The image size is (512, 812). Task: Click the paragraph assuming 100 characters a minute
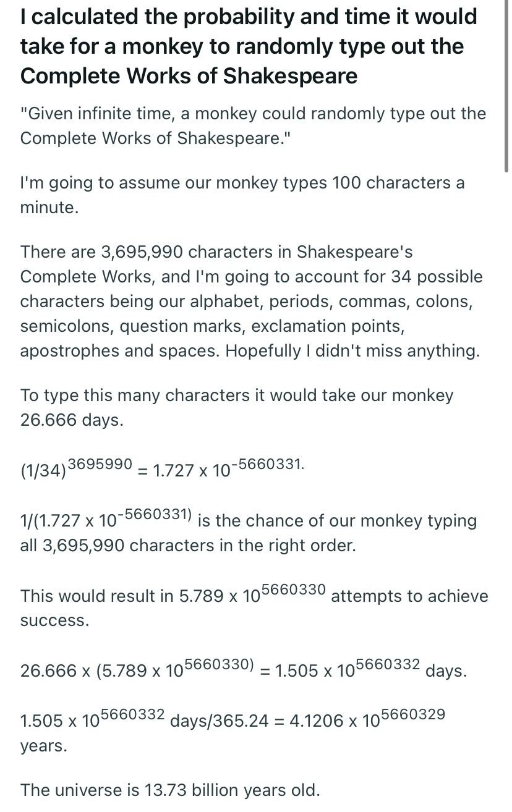click(x=242, y=195)
